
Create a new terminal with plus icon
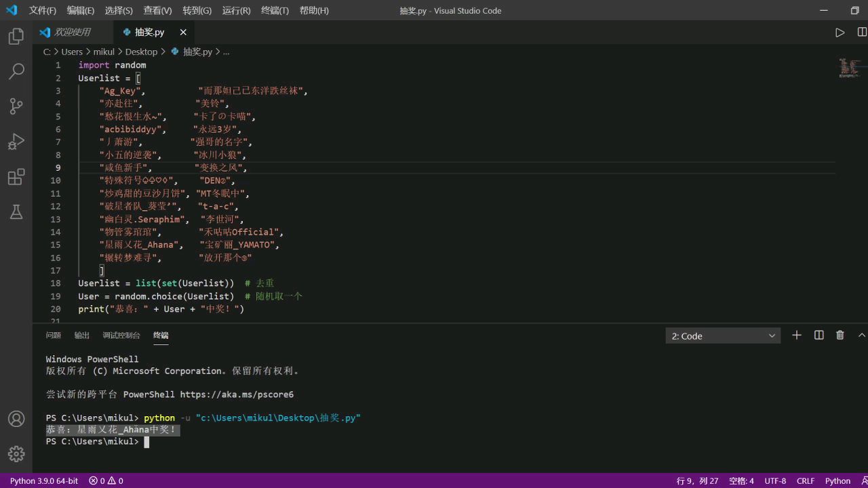(797, 335)
